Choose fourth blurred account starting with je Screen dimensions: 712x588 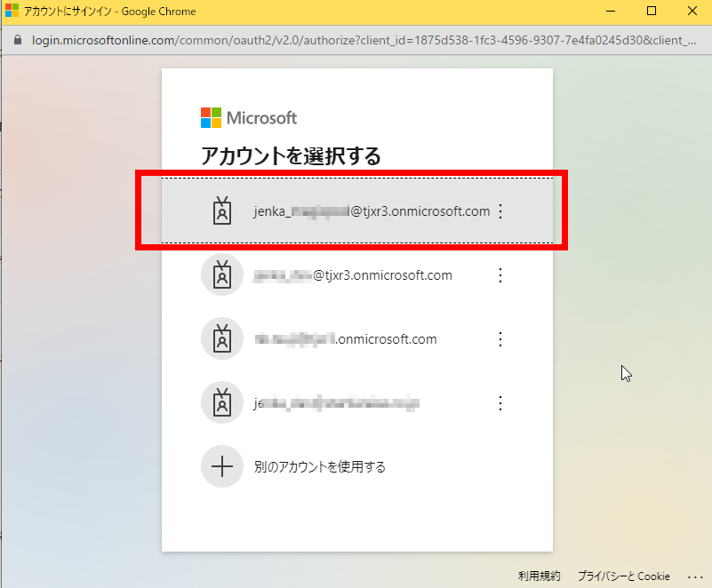coord(357,403)
